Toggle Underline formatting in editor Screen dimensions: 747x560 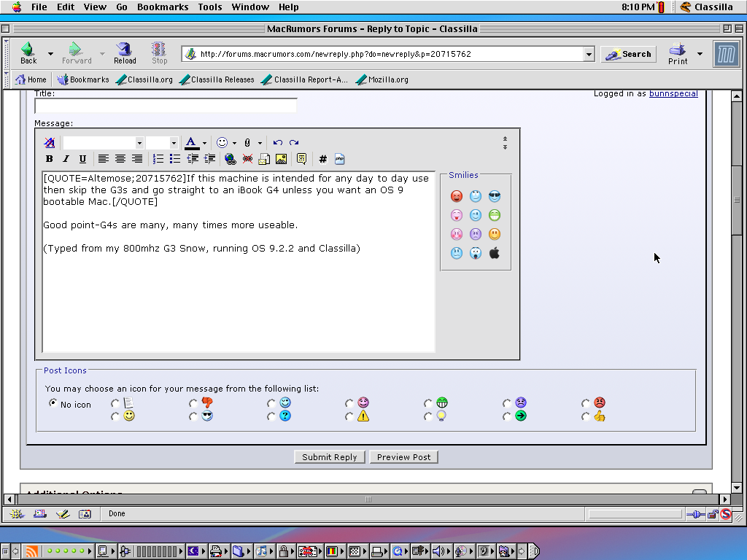pyautogui.click(x=82, y=159)
